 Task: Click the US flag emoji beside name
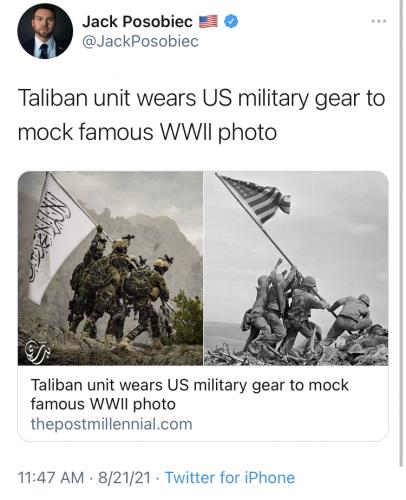pos(209,22)
